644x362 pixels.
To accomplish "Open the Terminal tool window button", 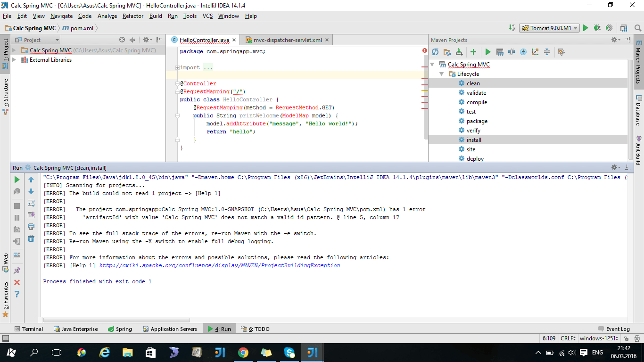I will (28, 329).
